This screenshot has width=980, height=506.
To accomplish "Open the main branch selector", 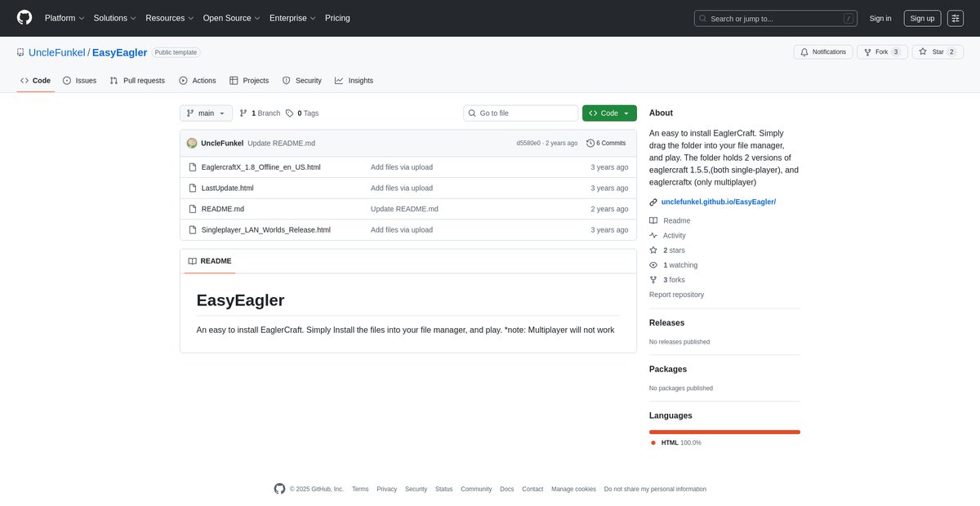I will [206, 113].
